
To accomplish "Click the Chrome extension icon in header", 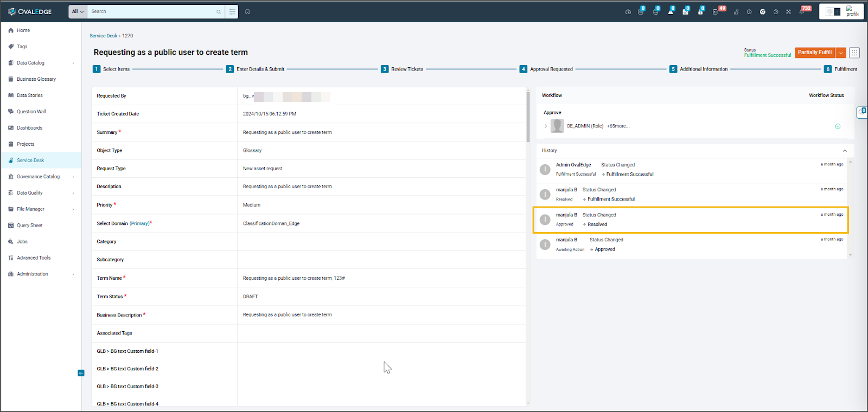I will (762, 11).
